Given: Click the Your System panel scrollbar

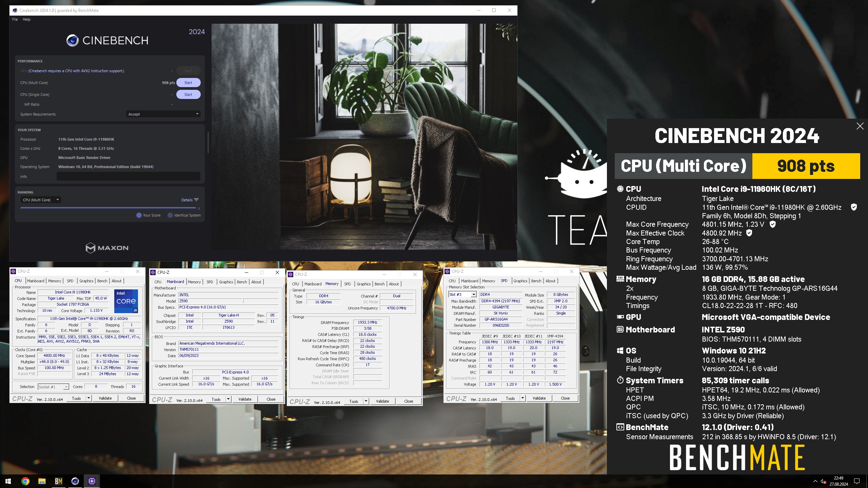Looking at the screenshot, I should click(208, 142).
